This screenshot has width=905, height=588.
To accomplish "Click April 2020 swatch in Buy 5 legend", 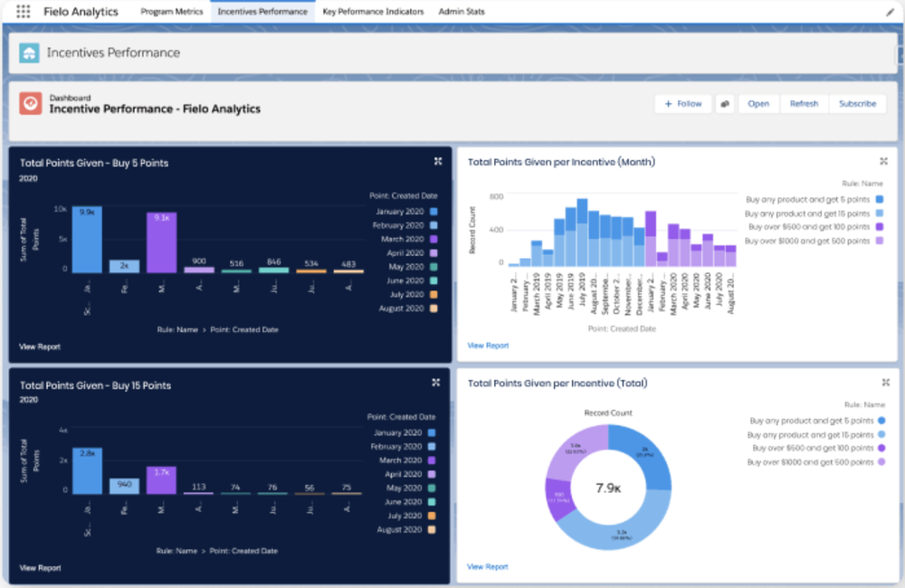I will click(433, 252).
